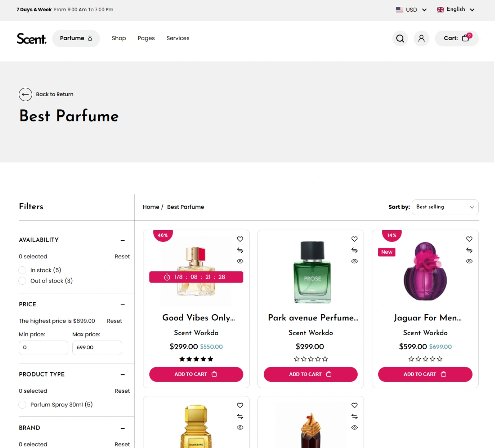Open the Sort by Best selling dropdown

445,207
